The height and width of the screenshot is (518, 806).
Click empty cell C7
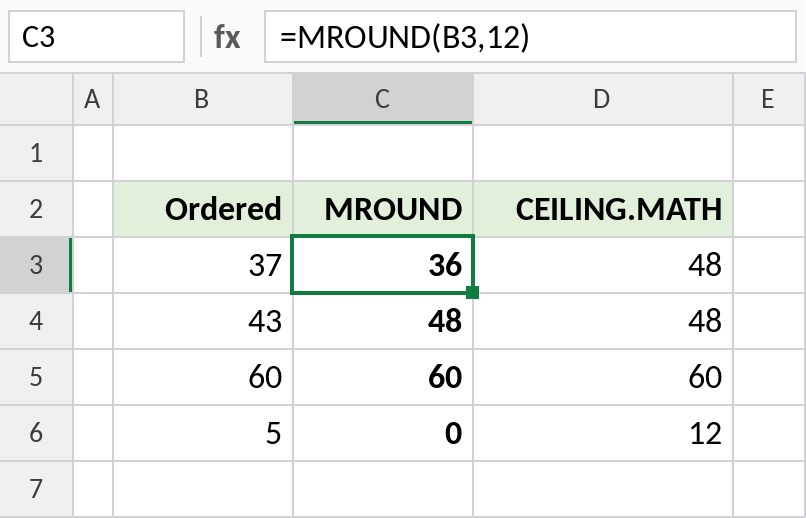point(383,489)
